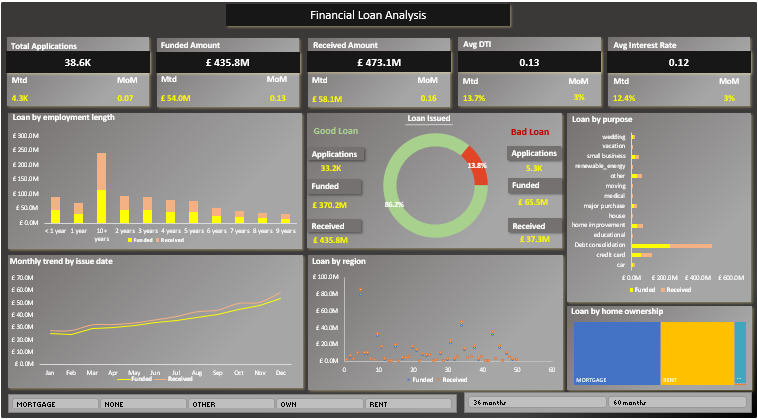Click Funded legend swatch in employment chart
Viewport: 758px width, 419px height.
click(x=130, y=240)
